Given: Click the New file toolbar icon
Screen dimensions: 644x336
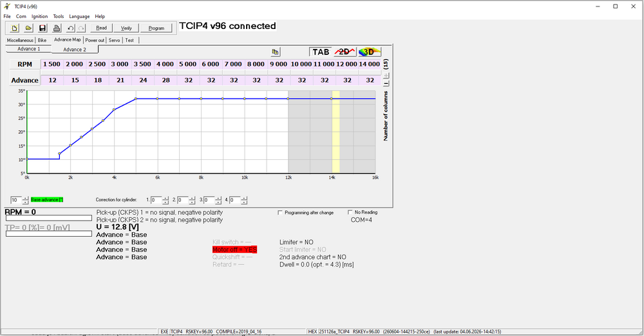Looking at the screenshot, I should click(x=14, y=28).
